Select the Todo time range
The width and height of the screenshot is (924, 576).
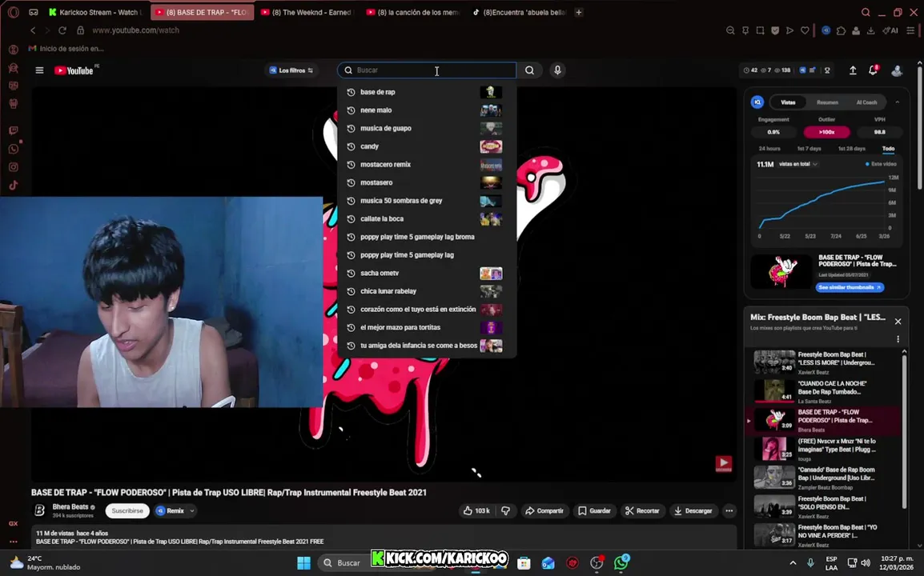click(888, 149)
